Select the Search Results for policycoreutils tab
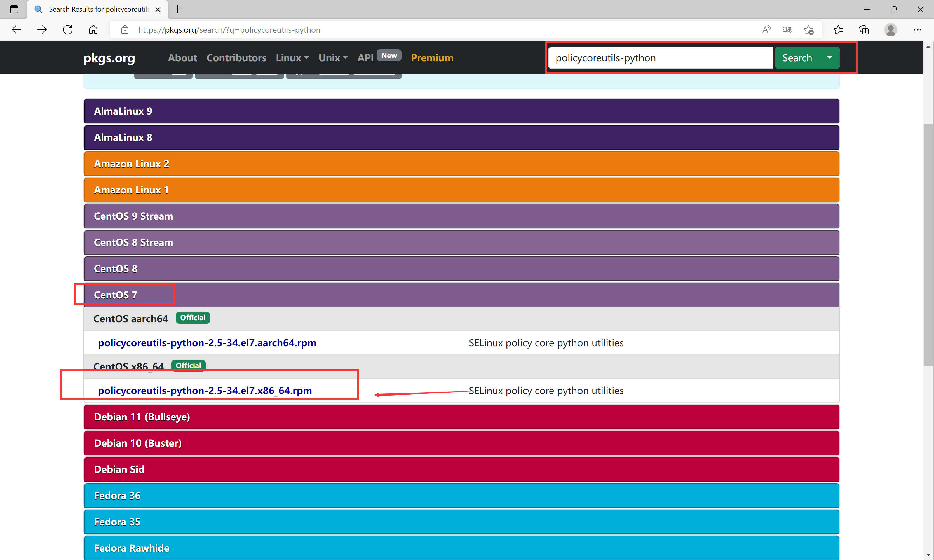Viewport: 934px width, 560px height. coord(97,9)
